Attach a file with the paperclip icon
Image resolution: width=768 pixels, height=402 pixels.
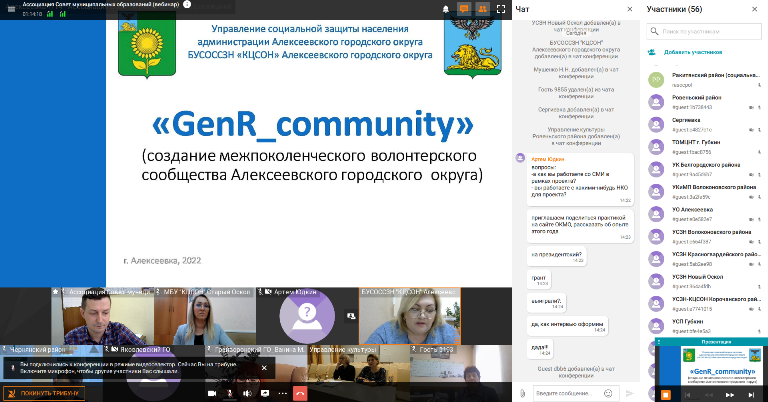523,393
